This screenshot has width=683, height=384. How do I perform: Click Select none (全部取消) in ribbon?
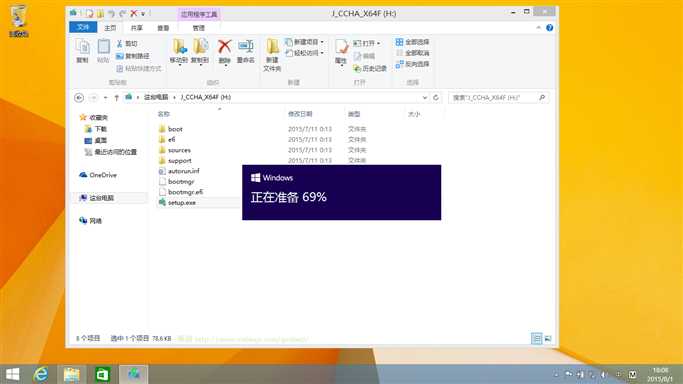point(413,53)
